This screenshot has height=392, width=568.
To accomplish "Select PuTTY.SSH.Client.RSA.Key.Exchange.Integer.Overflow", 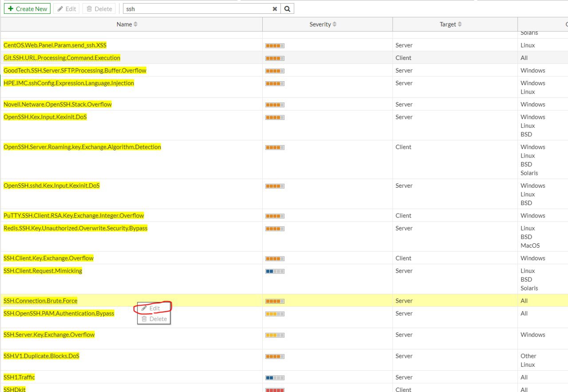I will (74, 215).
